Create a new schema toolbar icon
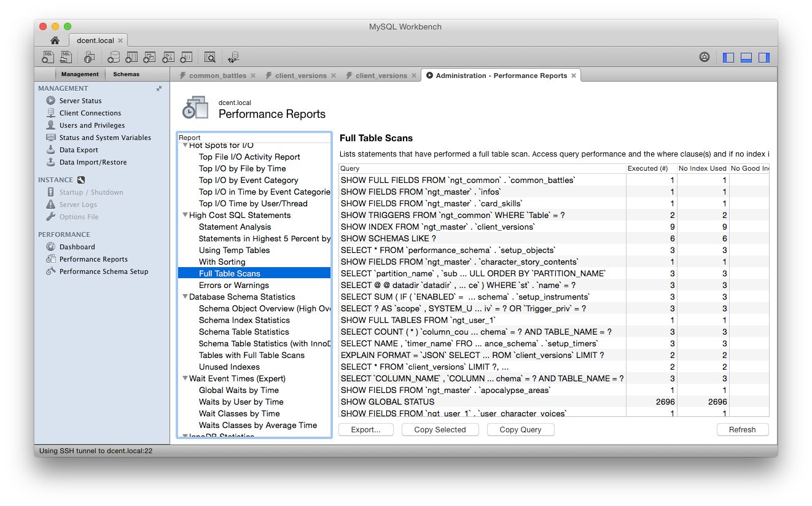 pos(114,57)
